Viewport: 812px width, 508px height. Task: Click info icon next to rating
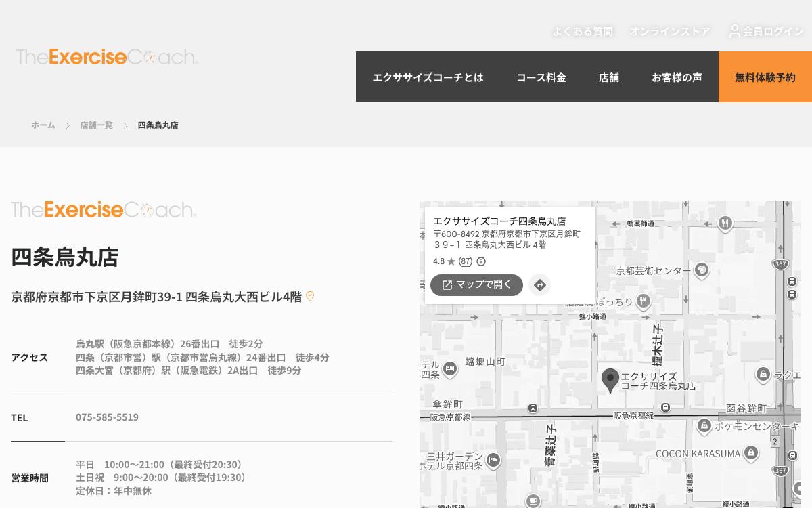pos(481,261)
